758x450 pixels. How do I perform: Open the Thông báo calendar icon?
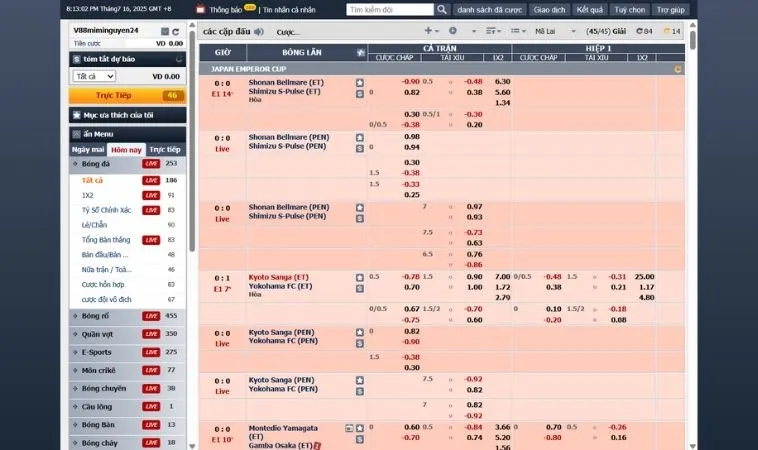point(201,9)
